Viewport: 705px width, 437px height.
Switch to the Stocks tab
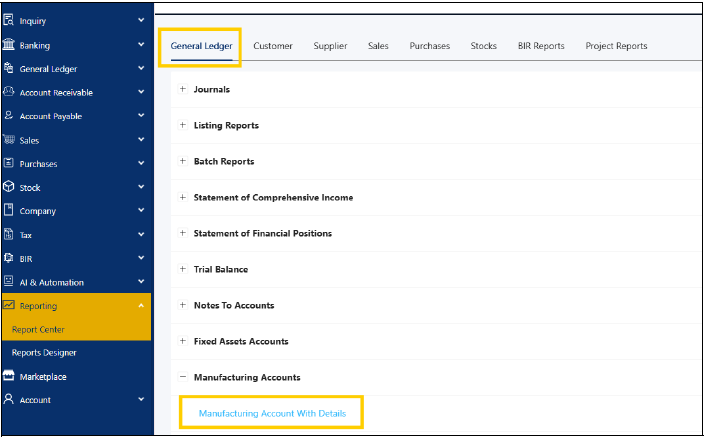click(x=484, y=46)
